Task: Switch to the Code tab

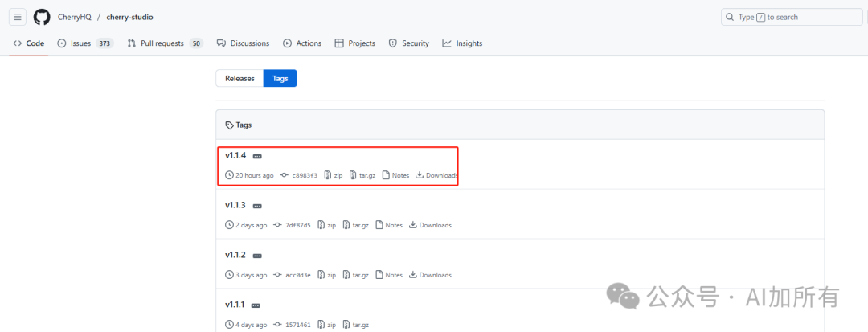Action: [28, 43]
